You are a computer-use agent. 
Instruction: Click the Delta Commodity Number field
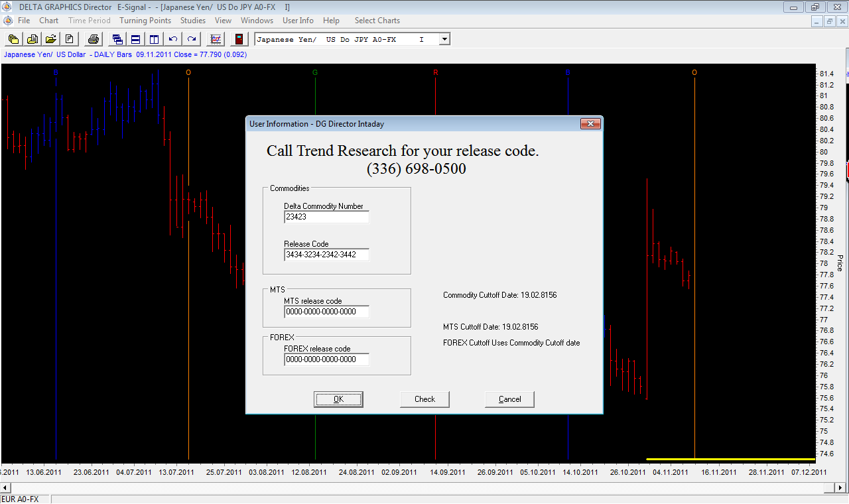(326, 217)
